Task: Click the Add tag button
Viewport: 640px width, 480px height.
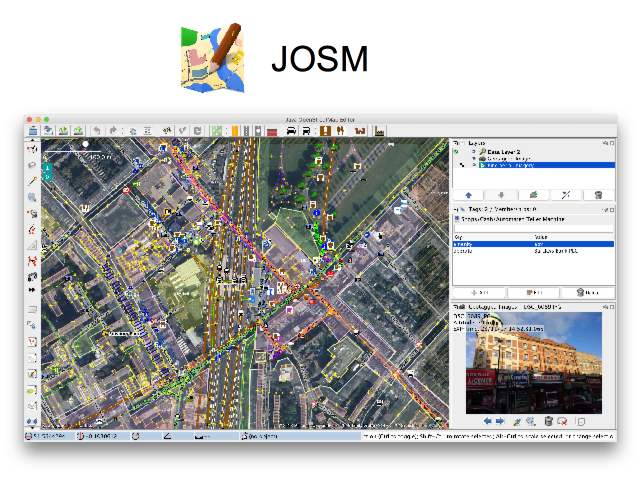Action: [x=480, y=293]
